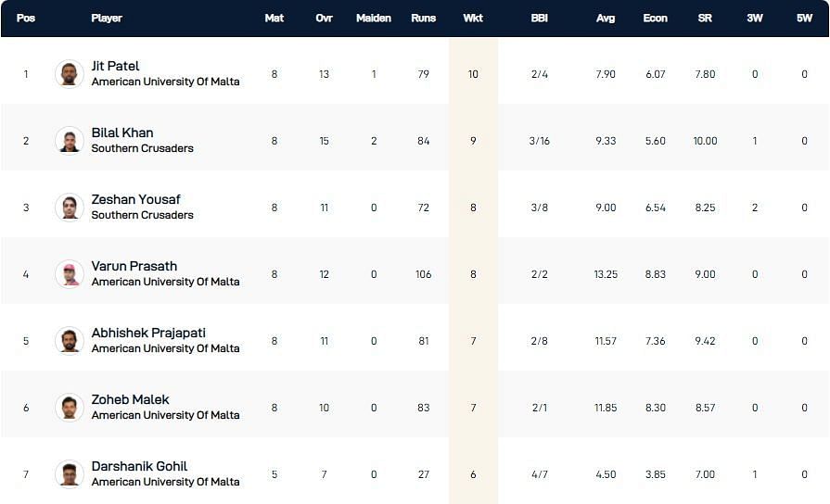Click Varun Prasath's avatar with red cap
Screen dimensions: 830x504
70,274
